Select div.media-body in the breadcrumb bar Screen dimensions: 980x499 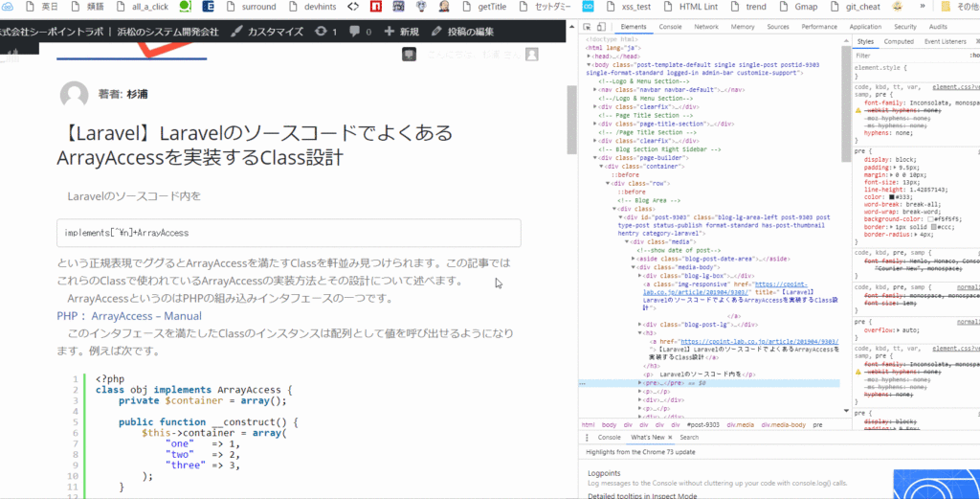[x=784, y=423]
